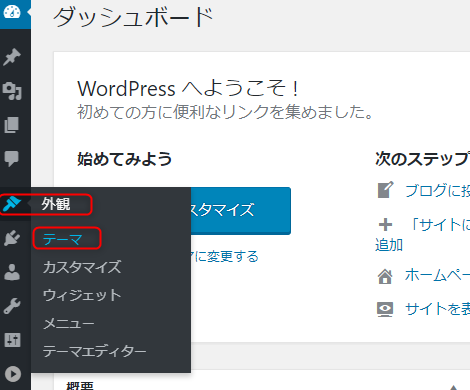
Task: Open the ブログに投稿 link
Action: pyautogui.click(x=437, y=190)
